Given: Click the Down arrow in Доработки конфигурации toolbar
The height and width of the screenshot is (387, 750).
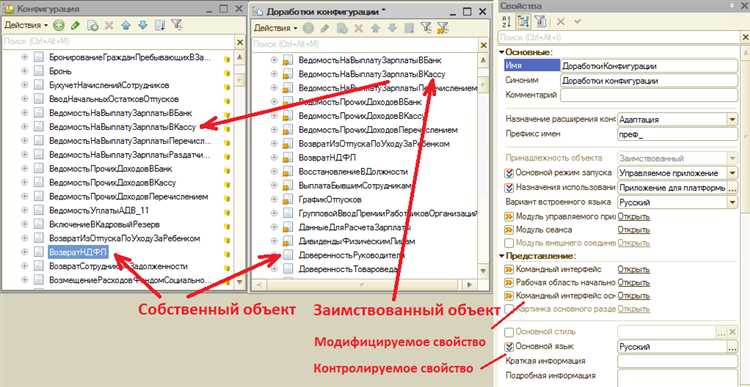Looking at the screenshot, I should 392,28.
